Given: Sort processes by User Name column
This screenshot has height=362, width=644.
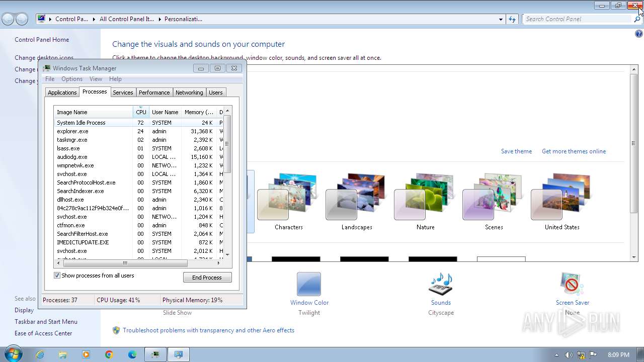Looking at the screenshot, I should (x=165, y=112).
